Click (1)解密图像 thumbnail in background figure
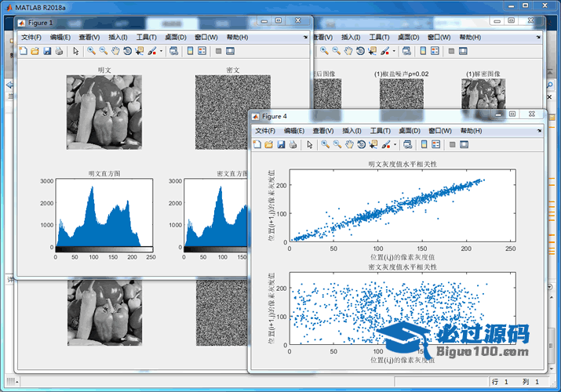This screenshot has width=561, height=392. point(483,94)
